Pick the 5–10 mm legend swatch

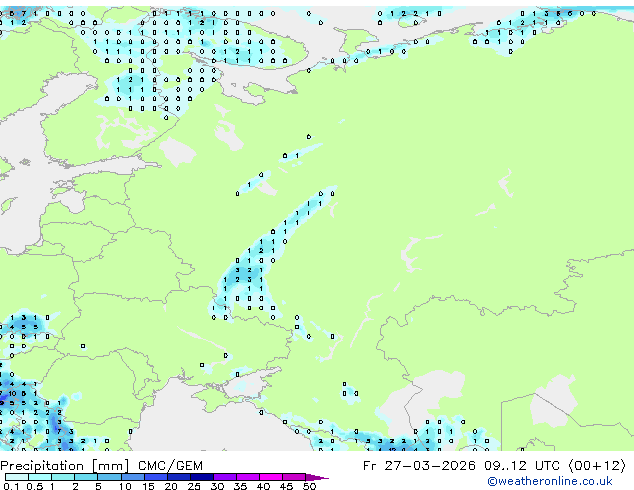coord(109,477)
